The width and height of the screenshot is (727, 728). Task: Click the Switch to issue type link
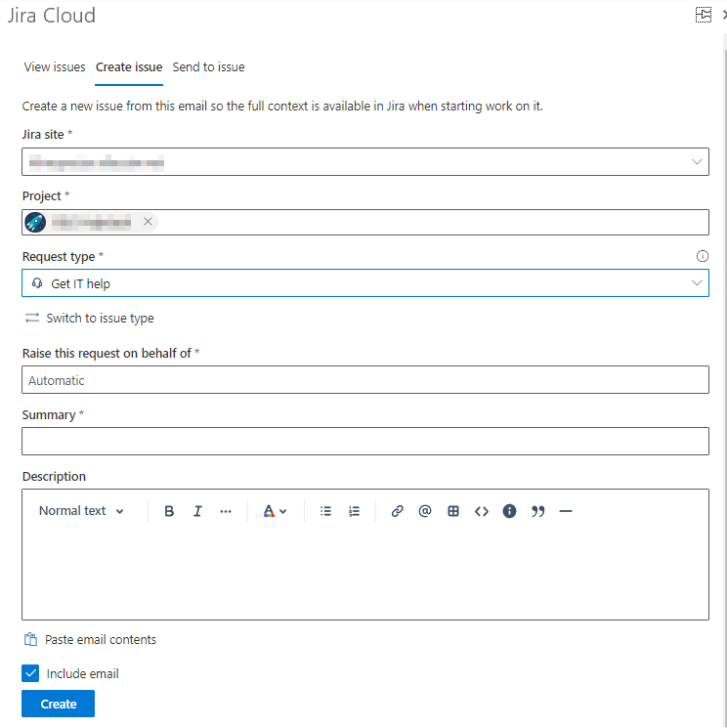click(x=100, y=318)
